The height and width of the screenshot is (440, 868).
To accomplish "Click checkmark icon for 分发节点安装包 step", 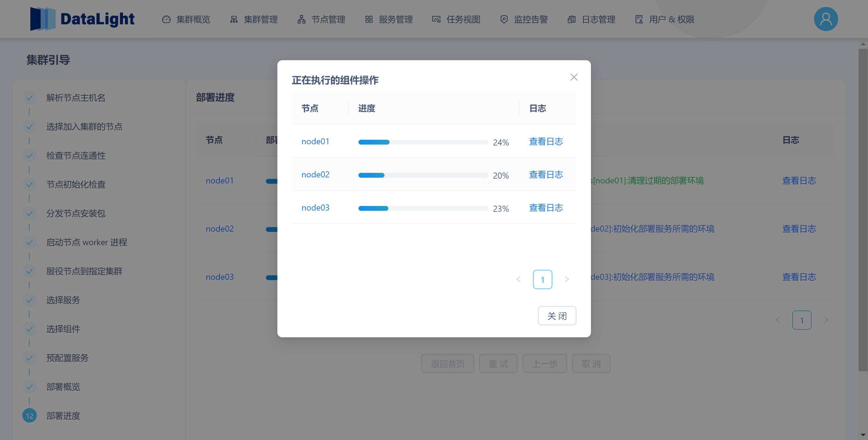I will coord(29,214).
